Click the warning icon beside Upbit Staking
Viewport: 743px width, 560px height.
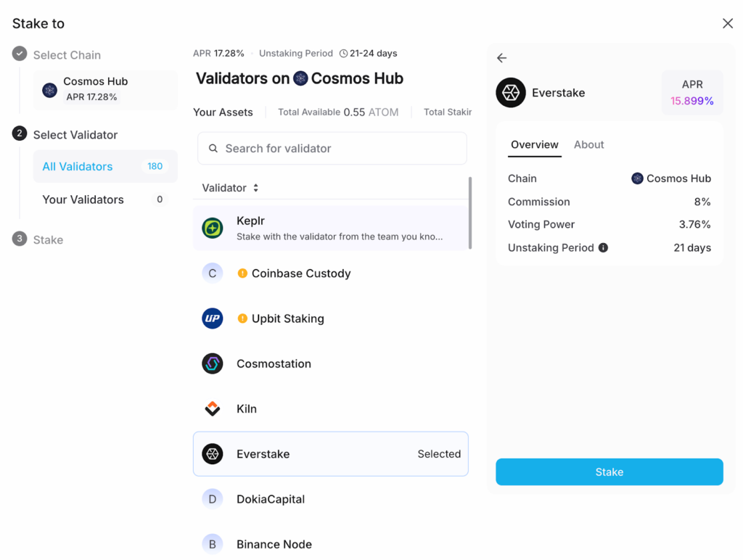coord(242,318)
